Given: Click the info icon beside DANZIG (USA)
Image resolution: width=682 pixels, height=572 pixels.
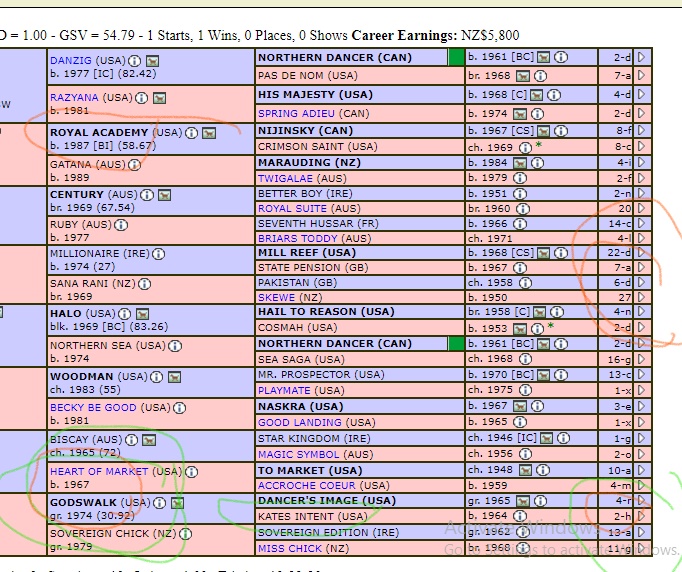Looking at the screenshot, I should click(x=136, y=61).
